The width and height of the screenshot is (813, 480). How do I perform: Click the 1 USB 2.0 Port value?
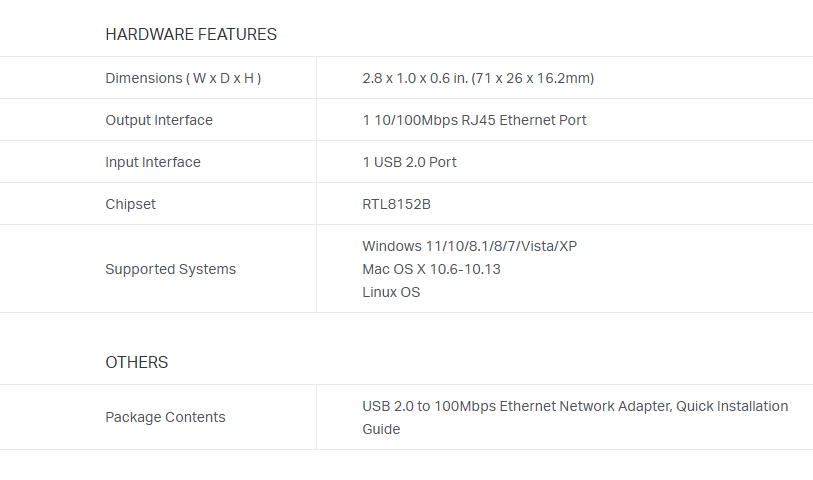pyautogui.click(x=409, y=162)
